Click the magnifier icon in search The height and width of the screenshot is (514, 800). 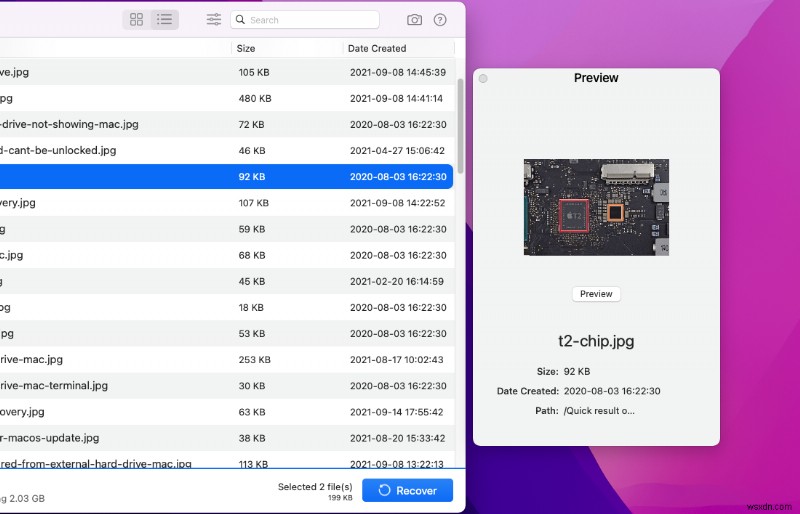240,20
